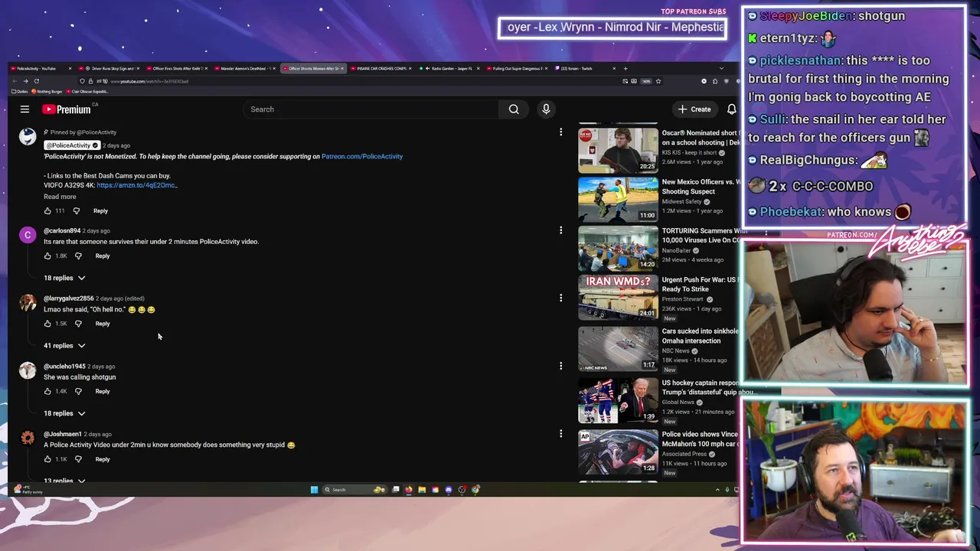Image resolution: width=980 pixels, height=551 pixels.
Task: Reload the page with refresh icon
Action: tap(36, 81)
